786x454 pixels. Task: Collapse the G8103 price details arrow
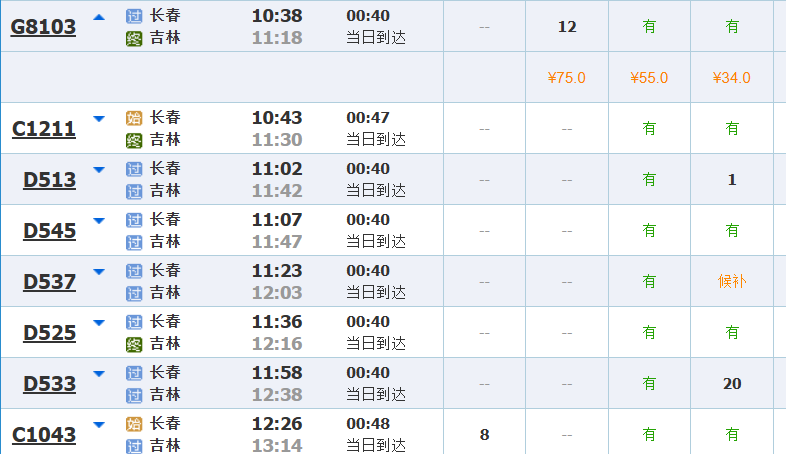pyautogui.click(x=98, y=17)
